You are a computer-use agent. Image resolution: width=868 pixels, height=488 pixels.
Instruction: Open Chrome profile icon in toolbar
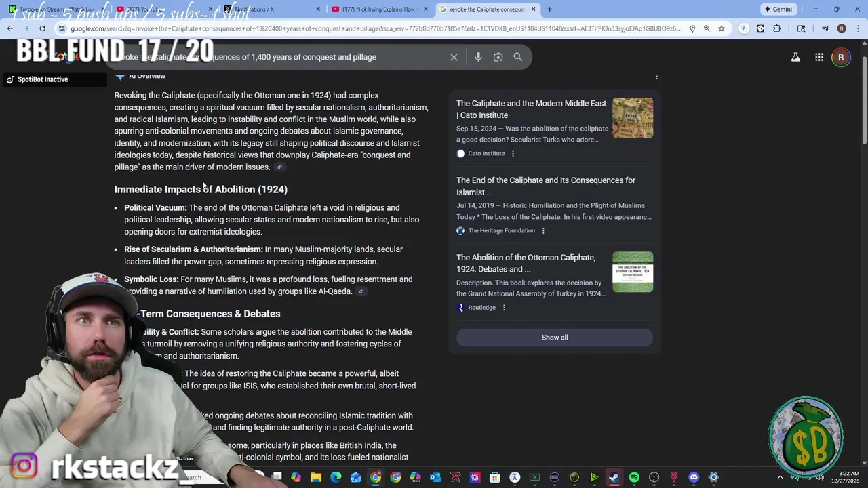click(842, 28)
